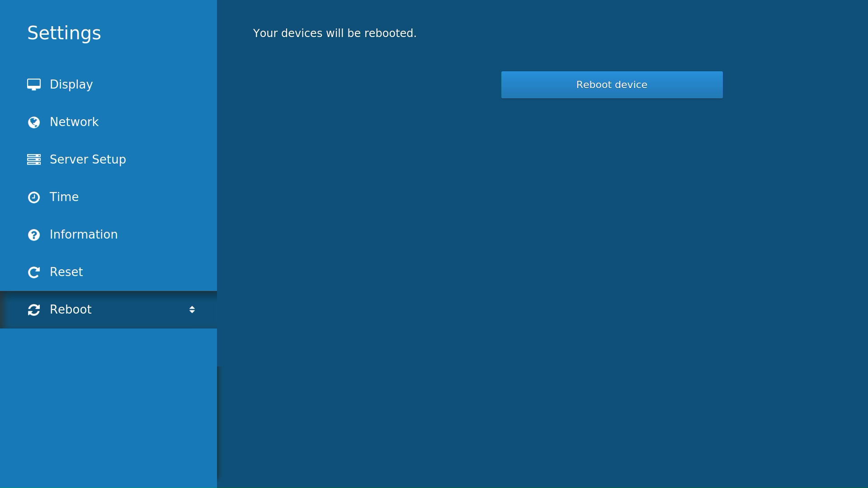Navigate to Time settings

[63, 197]
